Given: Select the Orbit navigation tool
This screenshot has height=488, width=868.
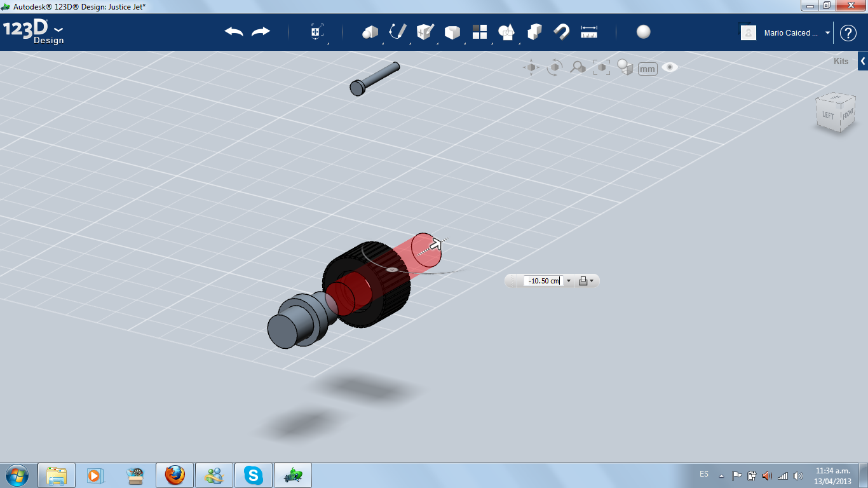Looking at the screenshot, I should [x=555, y=67].
